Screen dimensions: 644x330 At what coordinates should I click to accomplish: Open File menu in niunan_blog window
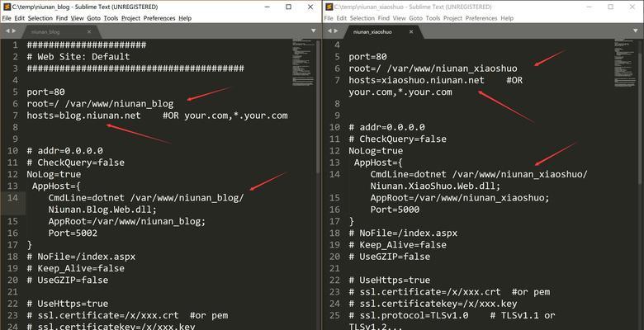[x=7, y=18]
